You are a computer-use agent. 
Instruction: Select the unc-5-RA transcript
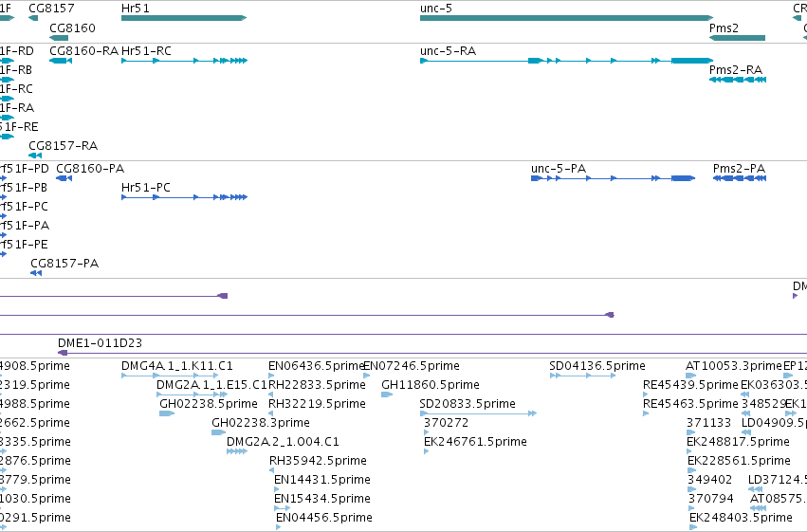[567, 61]
